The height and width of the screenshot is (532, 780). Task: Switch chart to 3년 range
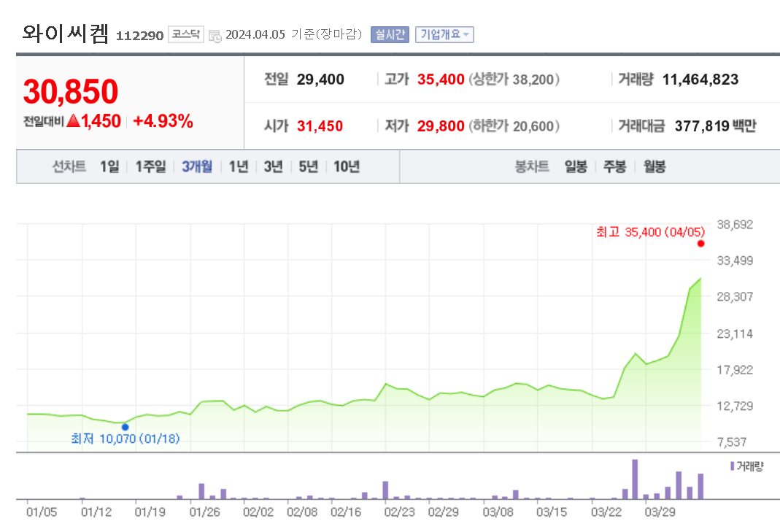tap(273, 166)
